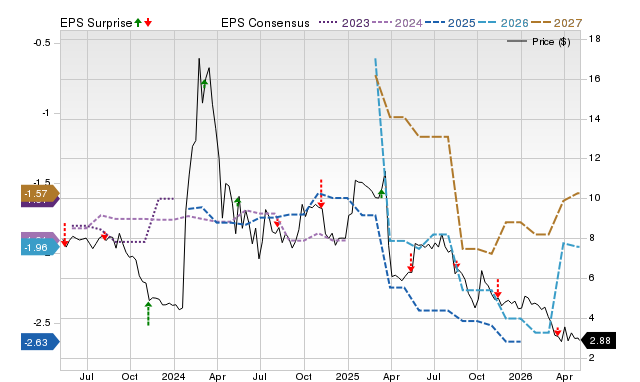Click the brown -1.57 value tag
Screen dimensions: 640x382
tap(40, 194)
